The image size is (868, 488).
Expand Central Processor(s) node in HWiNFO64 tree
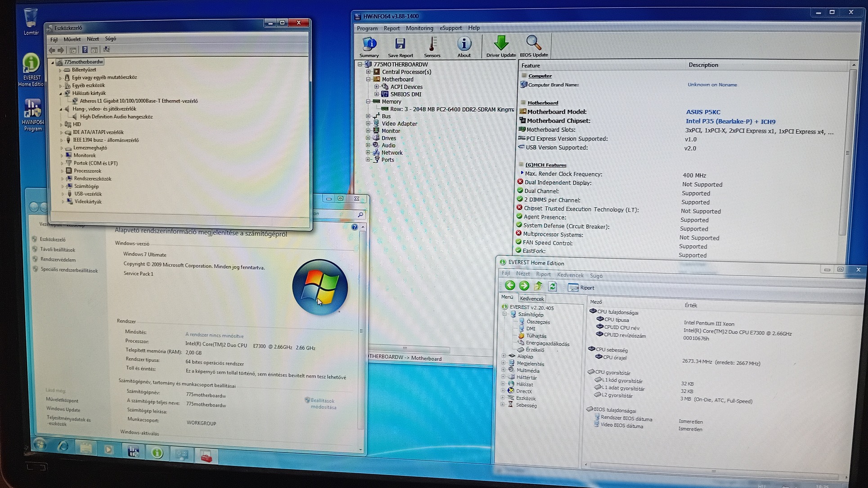368,72
